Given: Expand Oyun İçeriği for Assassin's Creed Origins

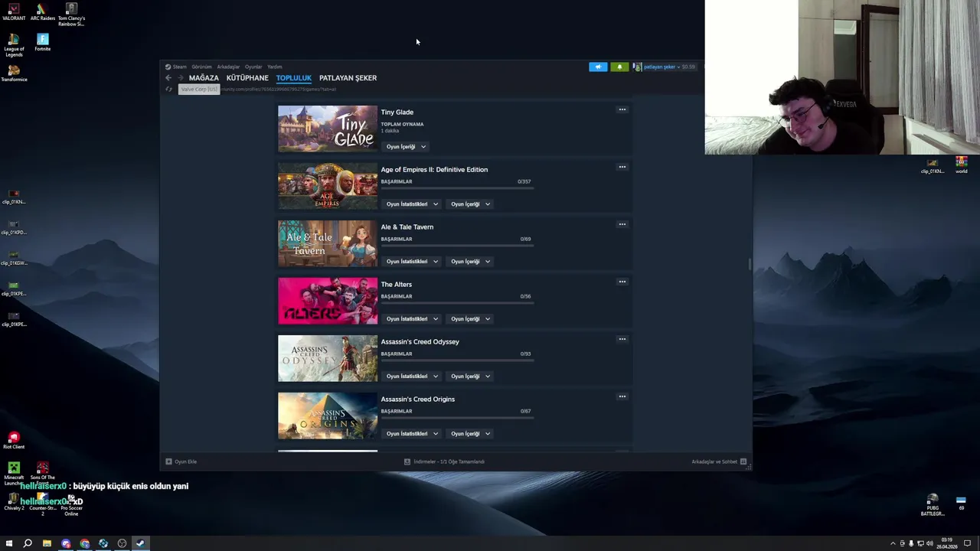Looking at the screenshot, I should tap(470, 433).
